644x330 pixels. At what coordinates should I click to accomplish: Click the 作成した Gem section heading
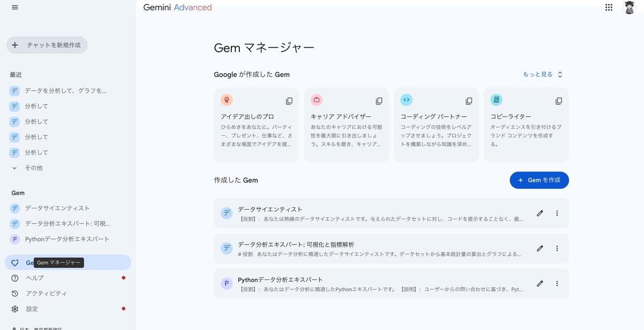[236, 180]
